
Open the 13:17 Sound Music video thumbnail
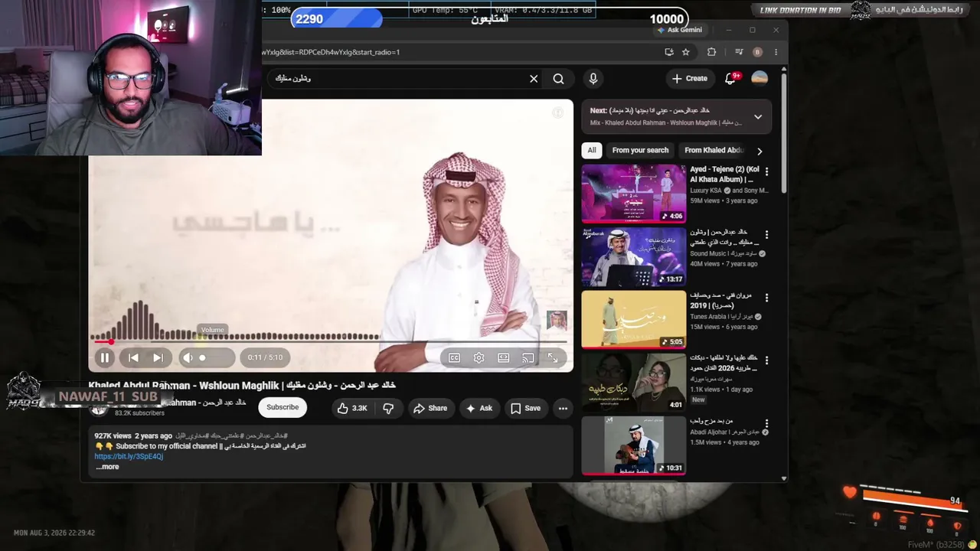point(634,256)
